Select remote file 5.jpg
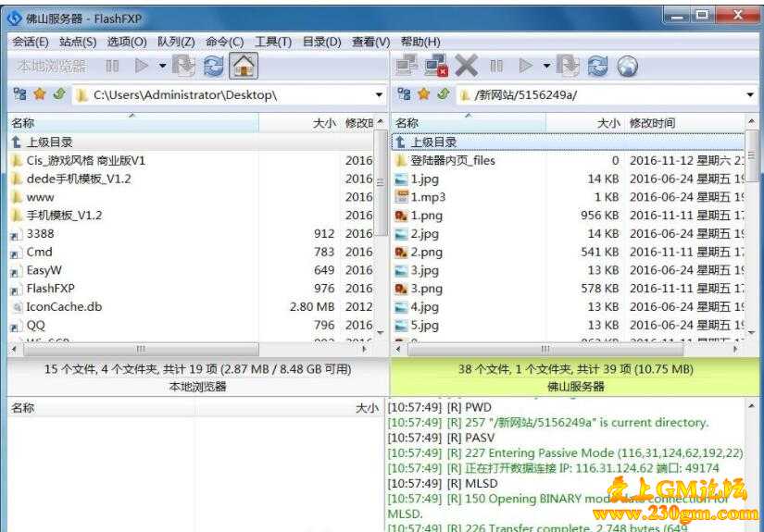This screenshot has height=532, width=764. [568, 325]
